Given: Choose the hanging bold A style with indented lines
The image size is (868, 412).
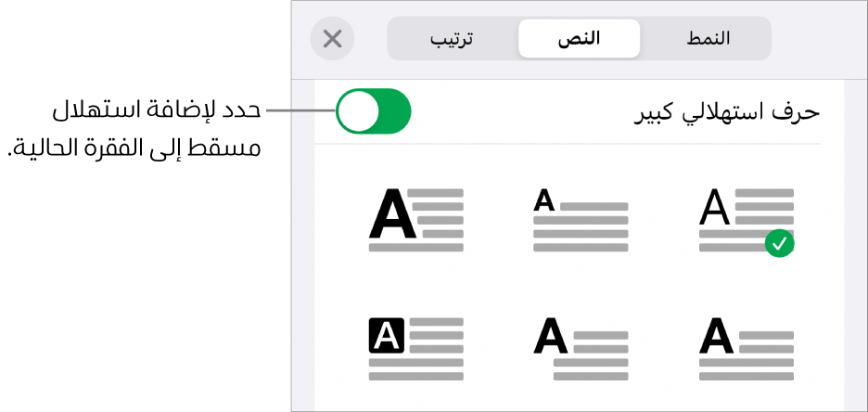Looking at the screenshot, I should pyautogui.click(x=581, y=348).
